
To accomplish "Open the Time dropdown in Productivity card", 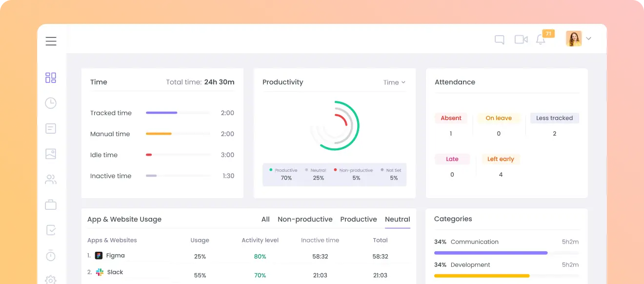I will tap(394, 82).
